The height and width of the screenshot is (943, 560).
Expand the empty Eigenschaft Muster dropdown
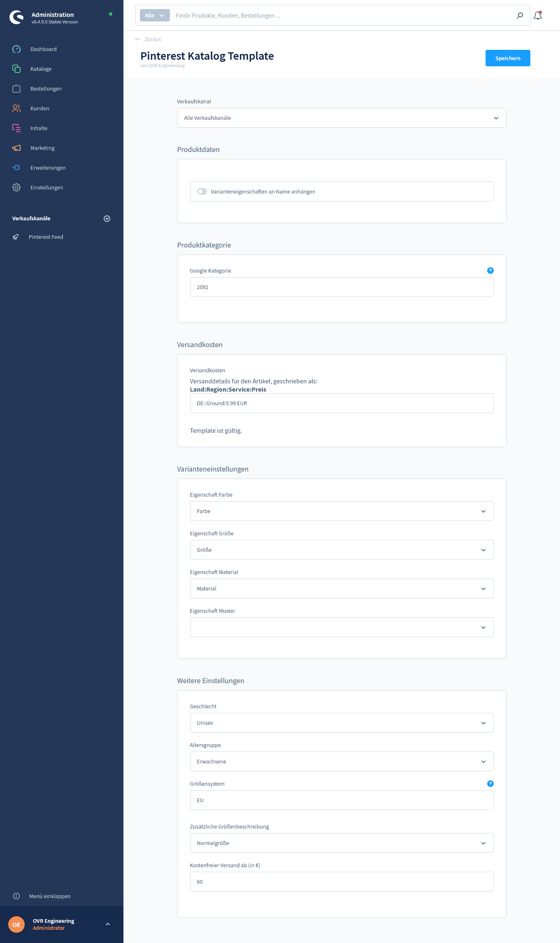[342, 627]
